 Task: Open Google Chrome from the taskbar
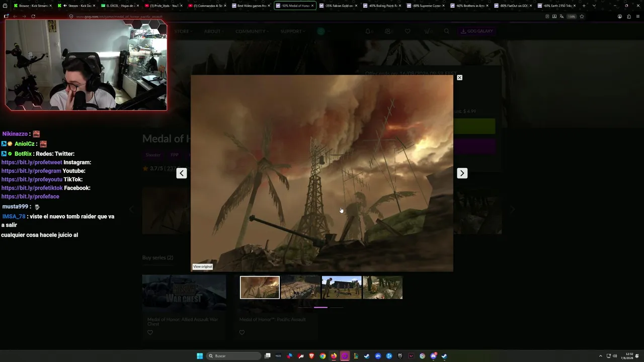(323, 356)
